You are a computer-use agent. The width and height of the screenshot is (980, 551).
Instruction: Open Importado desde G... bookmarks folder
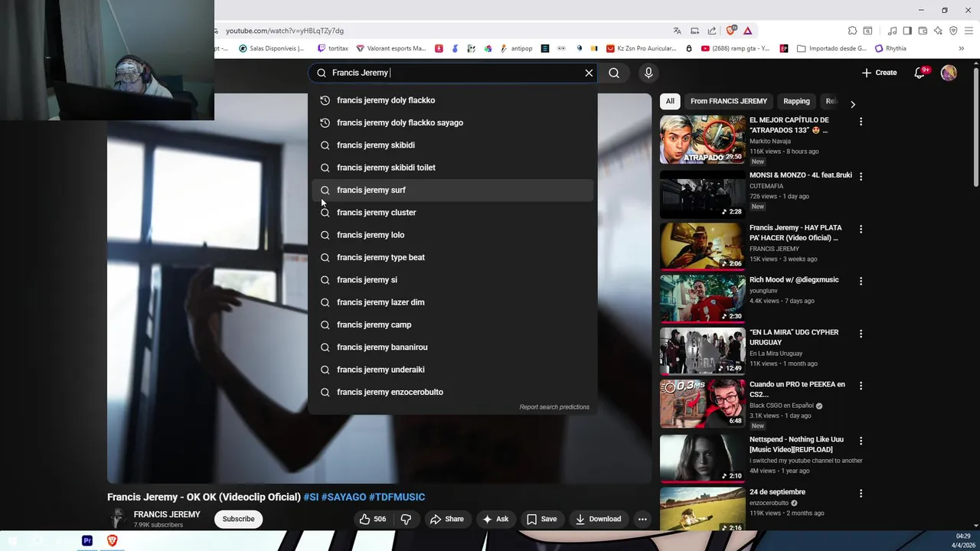pos(832,48)
